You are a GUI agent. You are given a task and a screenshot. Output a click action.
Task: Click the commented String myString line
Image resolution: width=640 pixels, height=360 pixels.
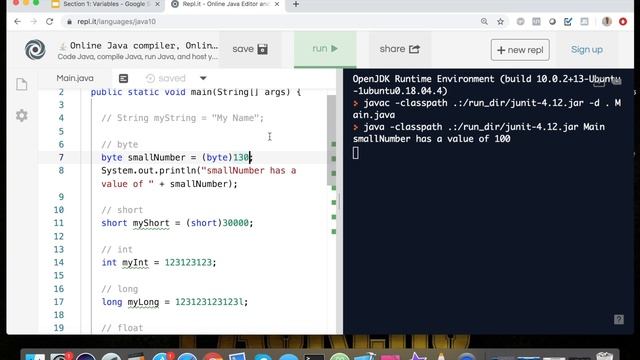(x=182, y=118)
